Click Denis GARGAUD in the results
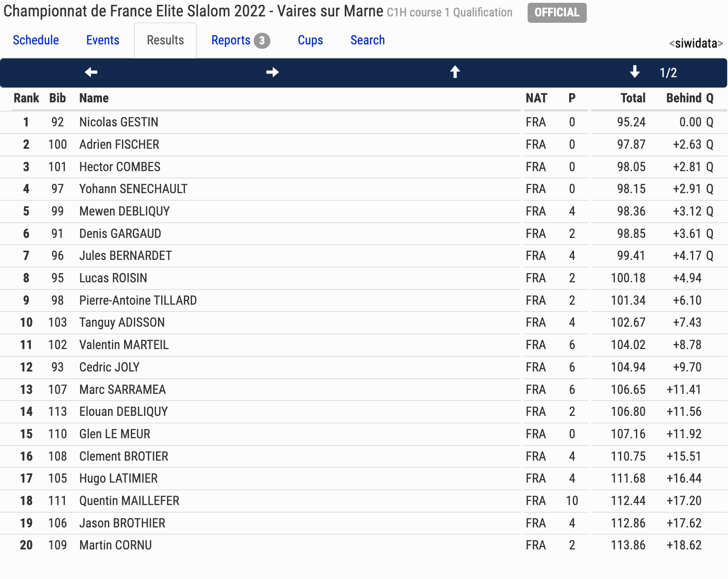Image resolution: width=728 pixels, height=579 pixels. pos(120,234)
